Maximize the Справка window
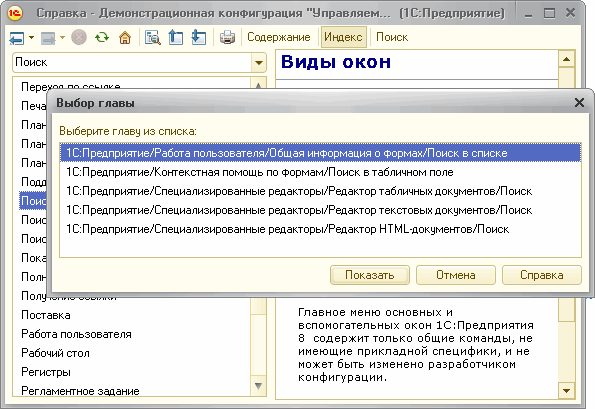Viewport: 595px width, 409px height. click(x=549, y=14)
